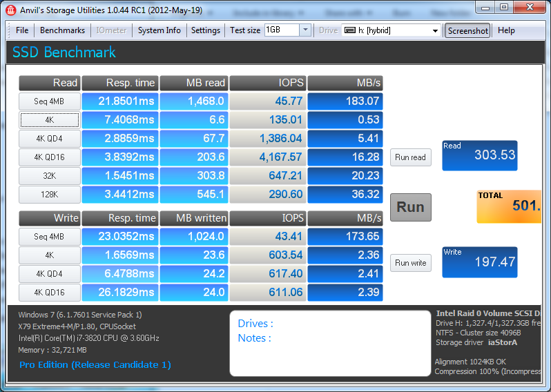The width and height of the screenshot is (551, 392).
Task: Open the Help menu
Action: tap(506, 30)
